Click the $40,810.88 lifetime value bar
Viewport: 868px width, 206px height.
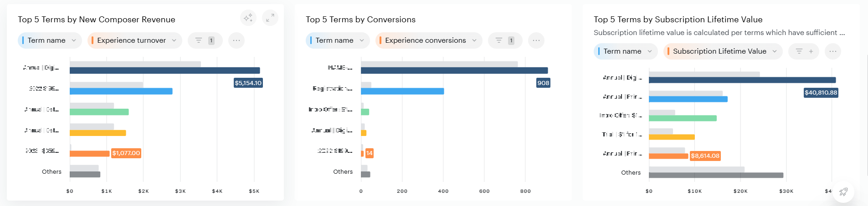742,80
